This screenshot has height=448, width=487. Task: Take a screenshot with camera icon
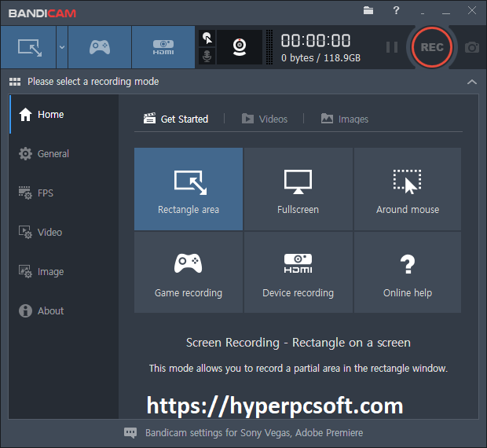(472, 47)
